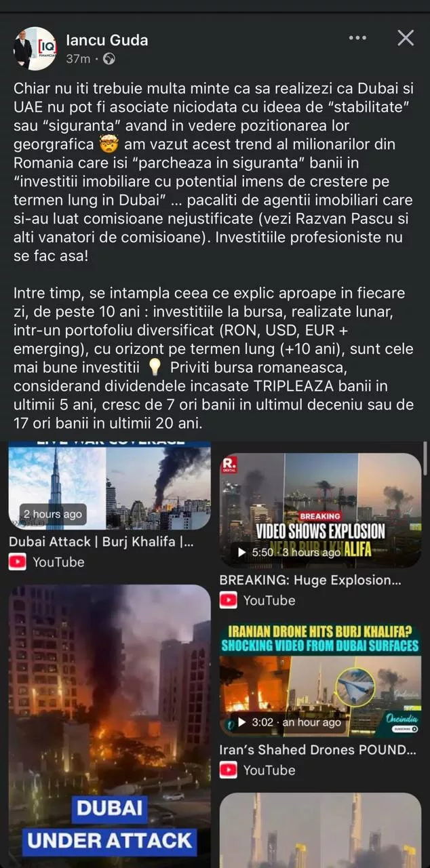Tap the globe public audience icon

(109, 59)
